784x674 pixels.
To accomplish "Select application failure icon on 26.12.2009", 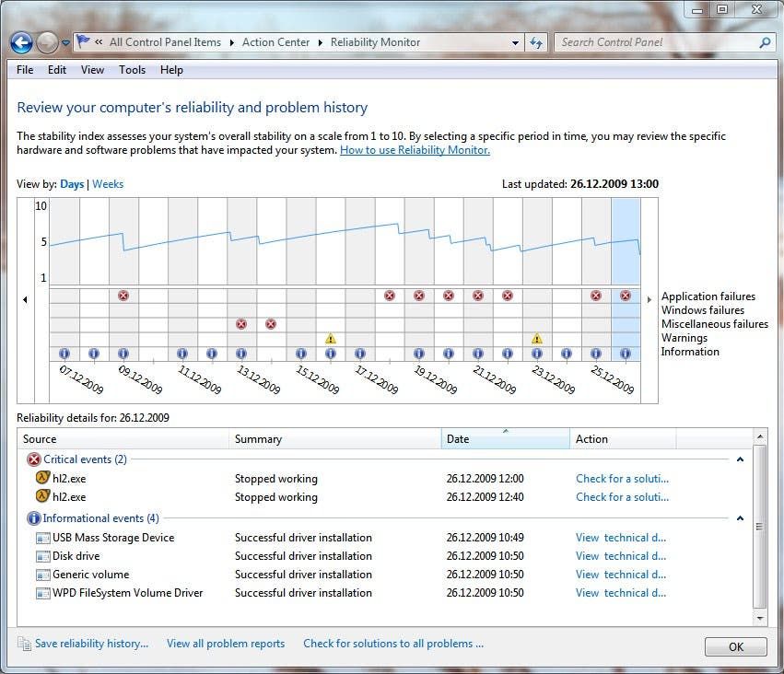I will coord(626,296).
